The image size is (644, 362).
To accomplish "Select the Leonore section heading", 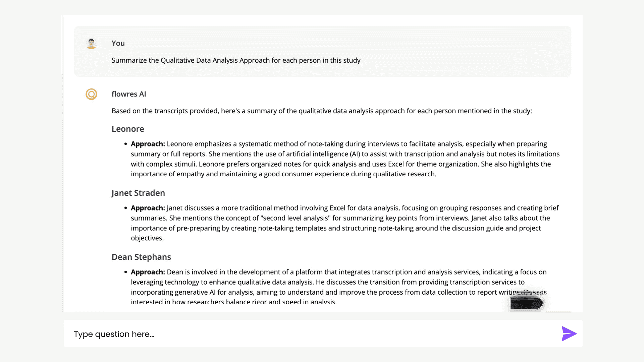I will tap(128, 129).
